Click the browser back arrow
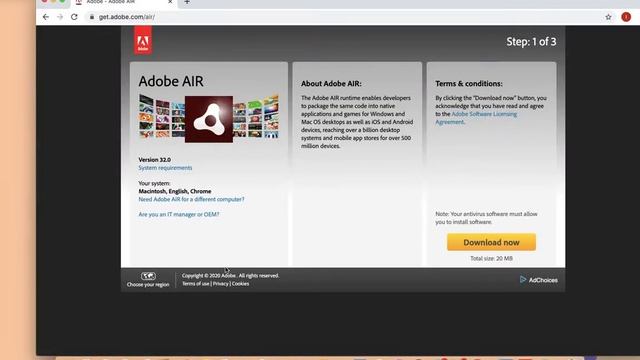The height and width of the screenshot is (360, 640). coord(46,17)
